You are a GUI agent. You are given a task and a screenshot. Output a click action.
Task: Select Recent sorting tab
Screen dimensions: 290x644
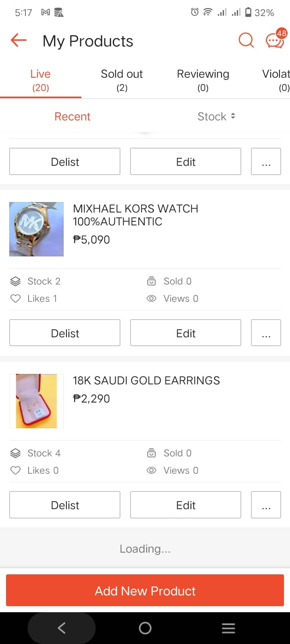pos(72,116)
